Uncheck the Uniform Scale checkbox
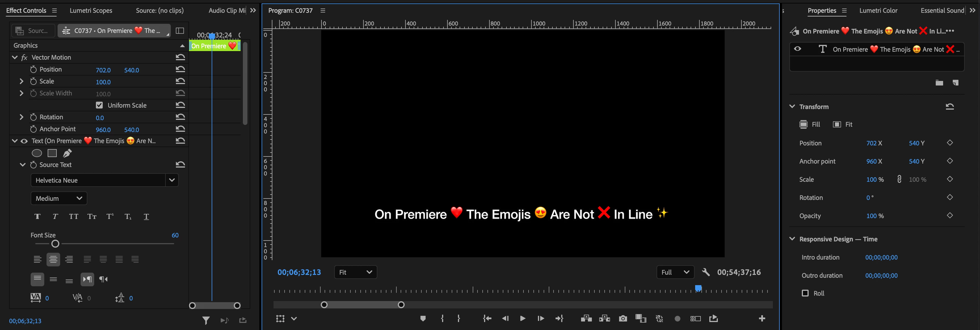The image size is (980, 330). 99,105
